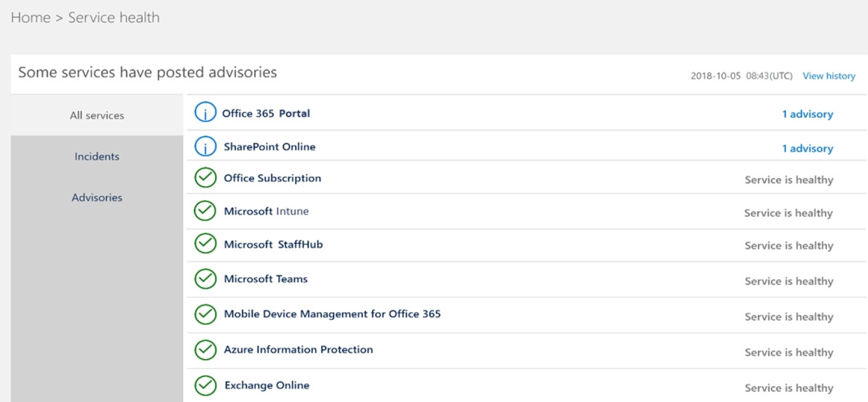868x402 pixels.
Task: Click Microsoft Teams' Service is healthy status
Action: coord(789,281)
